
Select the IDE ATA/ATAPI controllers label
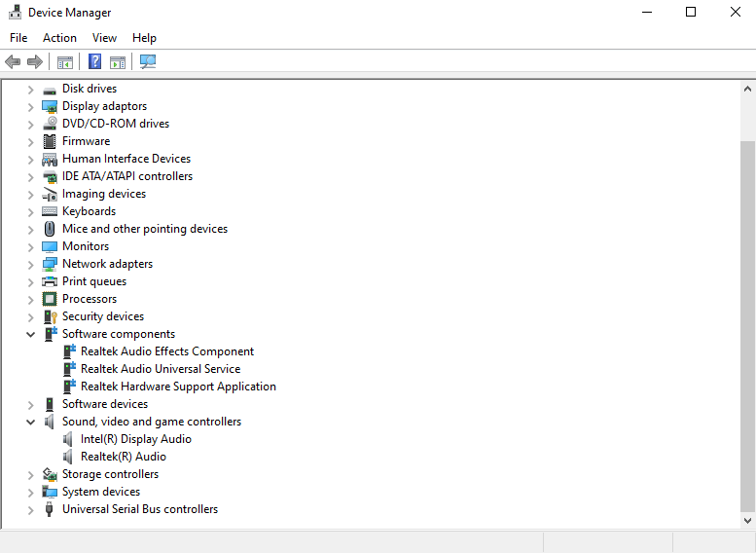[x=127, y=176]
